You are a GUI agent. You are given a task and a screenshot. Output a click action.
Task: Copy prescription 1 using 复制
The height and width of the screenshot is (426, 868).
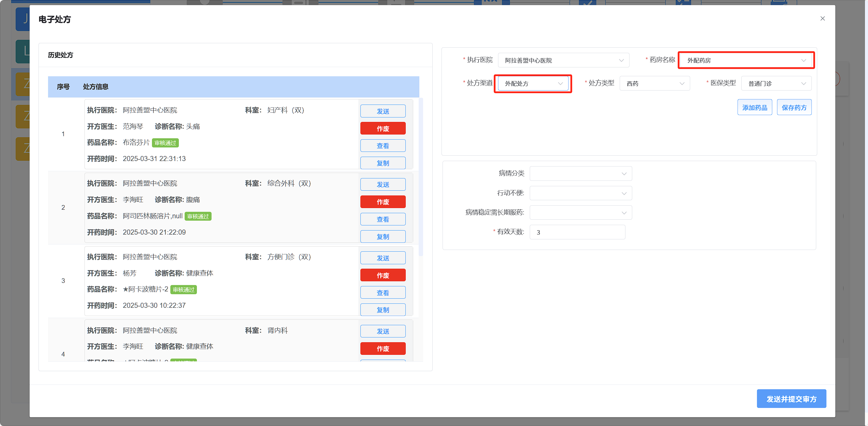click(x=383, y=163)
